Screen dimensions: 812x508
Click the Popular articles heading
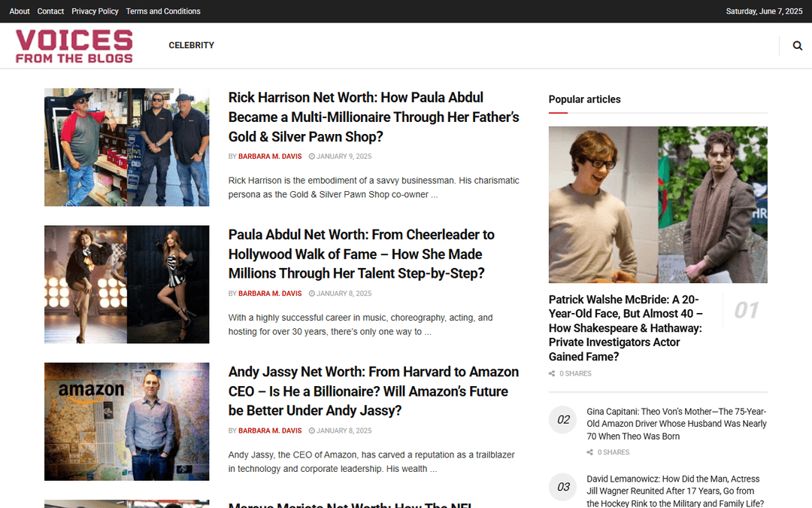[x=585, y=99]
